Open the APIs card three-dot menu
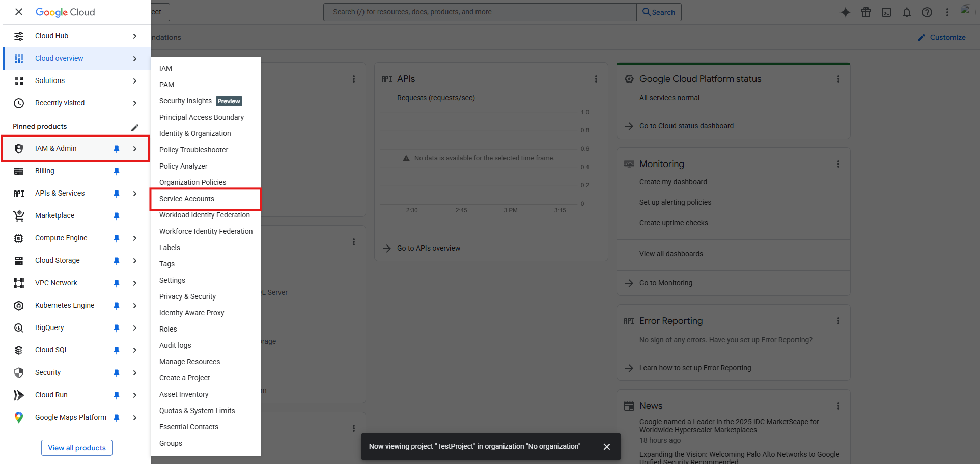Viewport: 980px width, 464px height. pos(596,79)
